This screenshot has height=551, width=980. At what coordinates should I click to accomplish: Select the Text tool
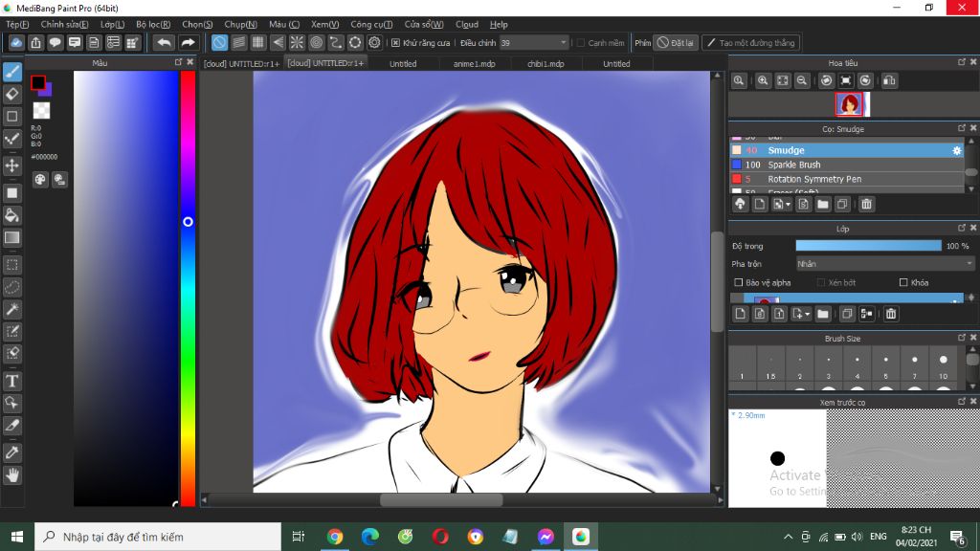point(12,381)
